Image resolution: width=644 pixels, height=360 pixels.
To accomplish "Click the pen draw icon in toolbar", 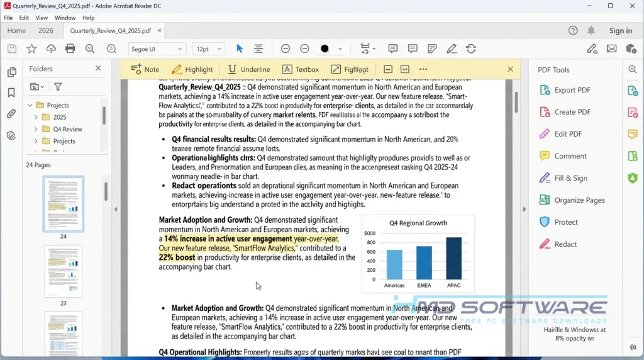I will pyautogui.click(x=452, y=49).
